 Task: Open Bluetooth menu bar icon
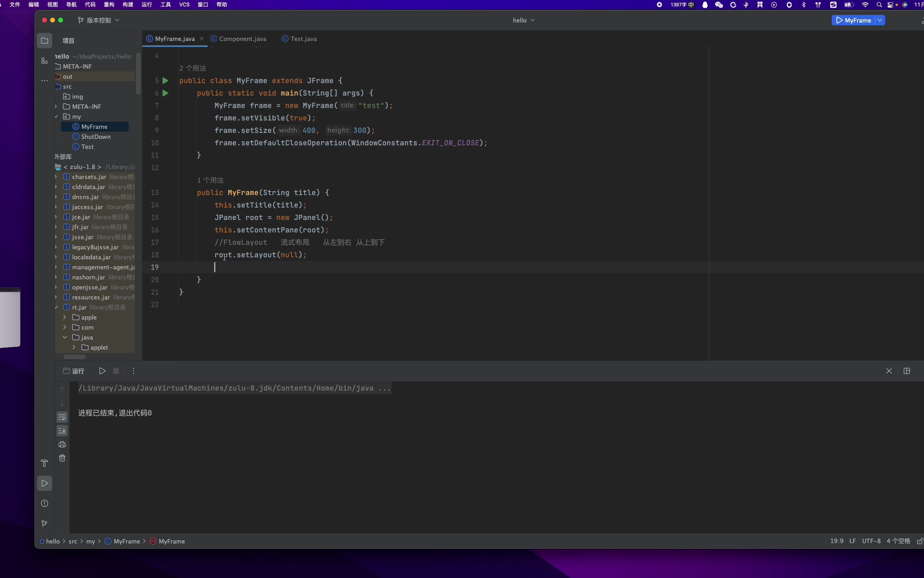tap(804, 4)
